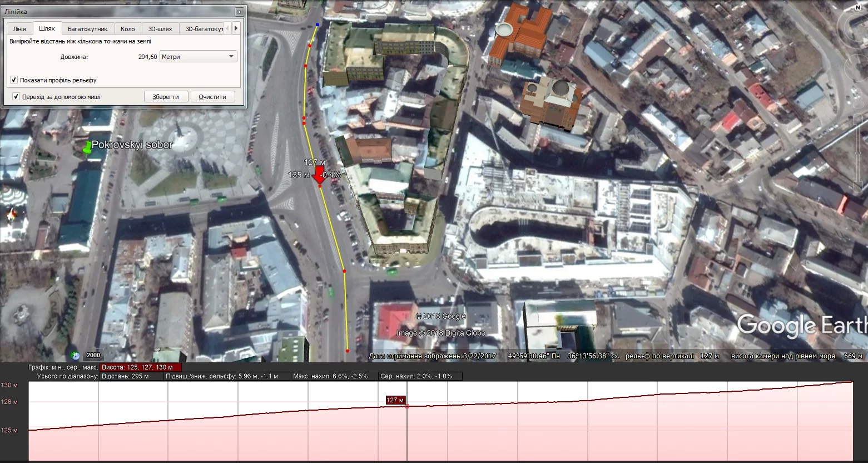
Task: Click the compass North indicator
Action: tap(857, 7)
